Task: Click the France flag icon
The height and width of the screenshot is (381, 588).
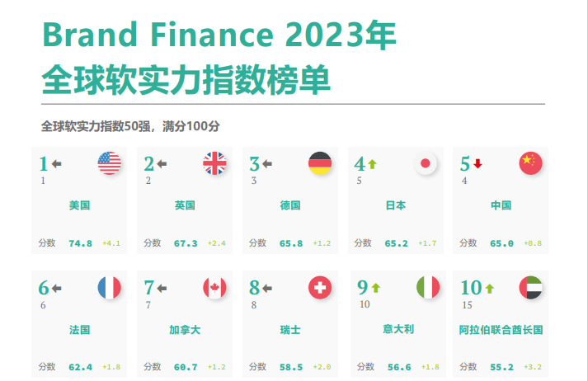Action: [110, 288]
